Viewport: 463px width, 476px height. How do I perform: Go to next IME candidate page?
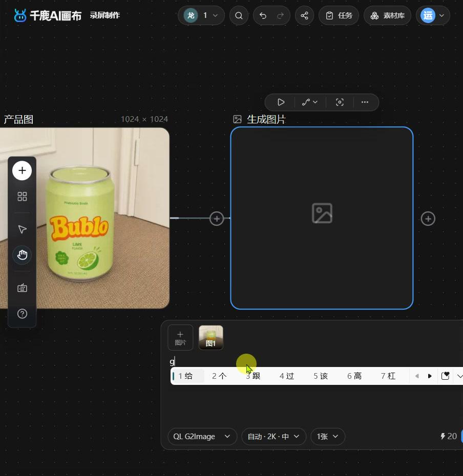[430, 376]
